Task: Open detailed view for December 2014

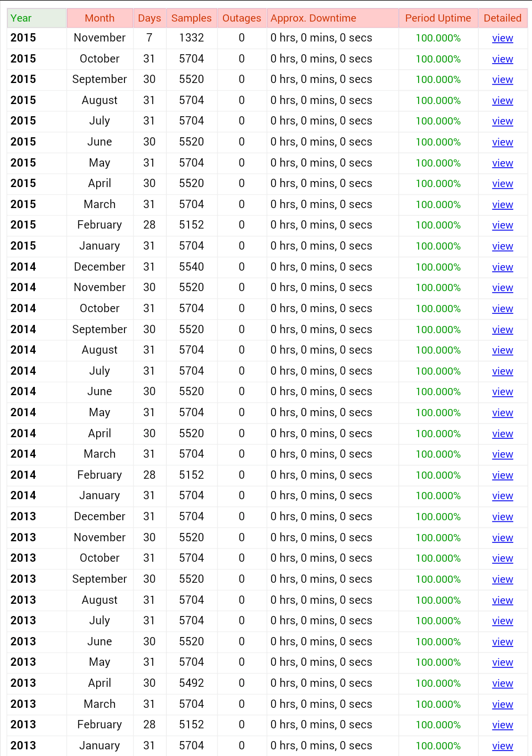Action: (x=502, y=267)
